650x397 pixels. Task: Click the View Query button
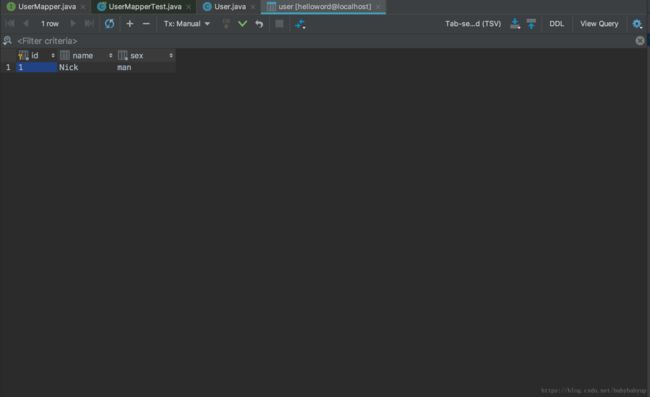tap(599, 24)
